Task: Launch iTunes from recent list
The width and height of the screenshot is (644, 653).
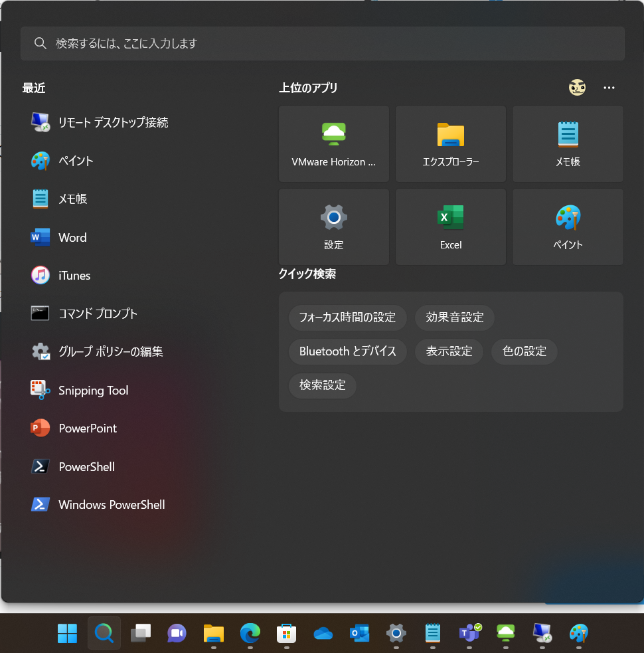Action: pos(61,275)
